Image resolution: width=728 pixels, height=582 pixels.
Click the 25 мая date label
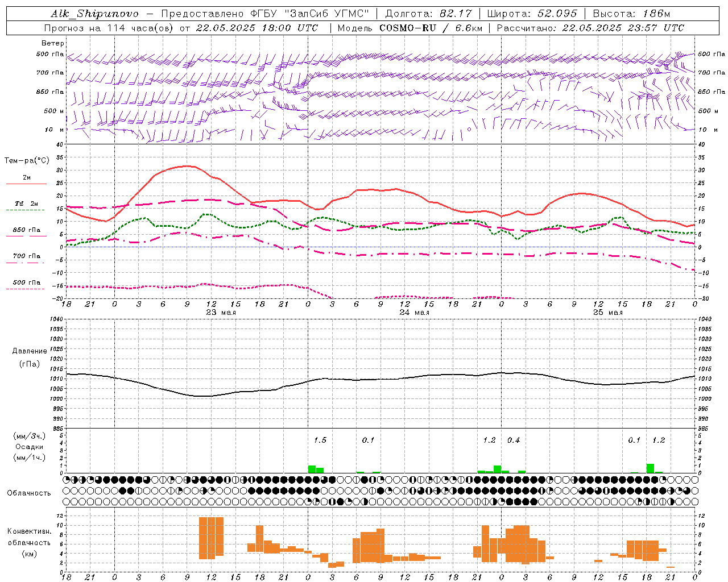coord(607,313)
